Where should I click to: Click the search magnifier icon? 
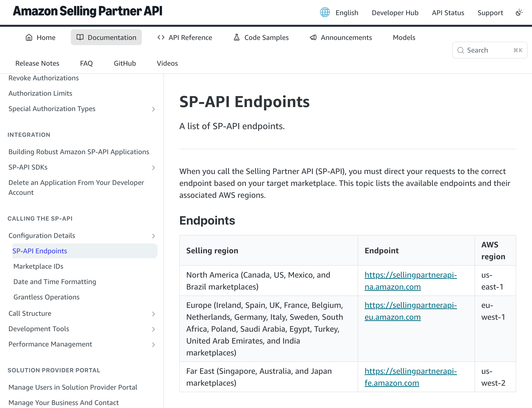[x=460, y=50]
